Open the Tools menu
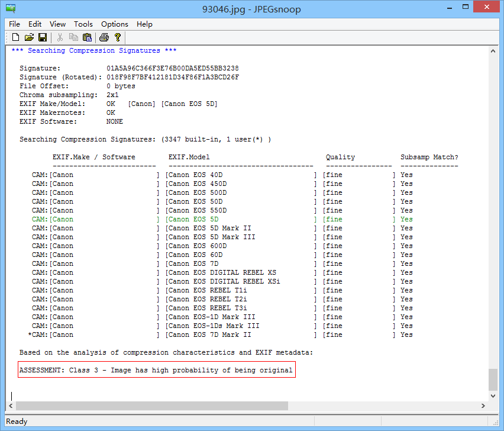 click(x=83, y=24)
